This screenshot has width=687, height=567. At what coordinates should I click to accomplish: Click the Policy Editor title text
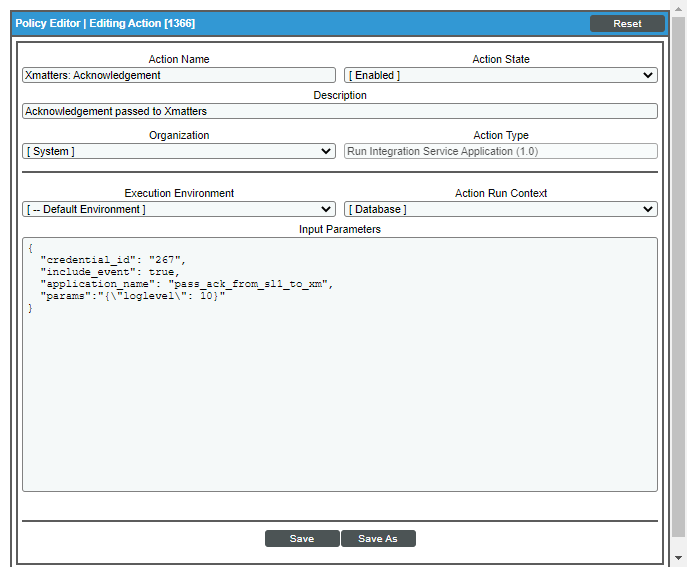point(105,23)
